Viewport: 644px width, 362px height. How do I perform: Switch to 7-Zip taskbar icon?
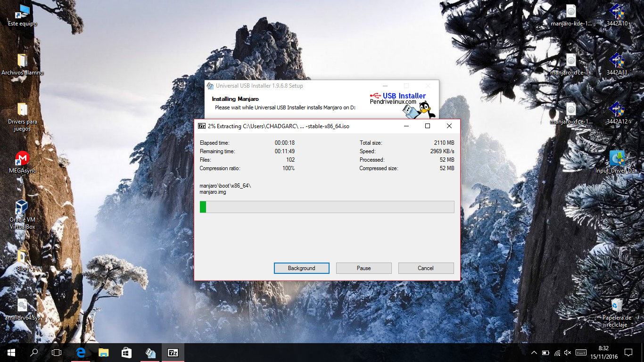coord(173,353)
